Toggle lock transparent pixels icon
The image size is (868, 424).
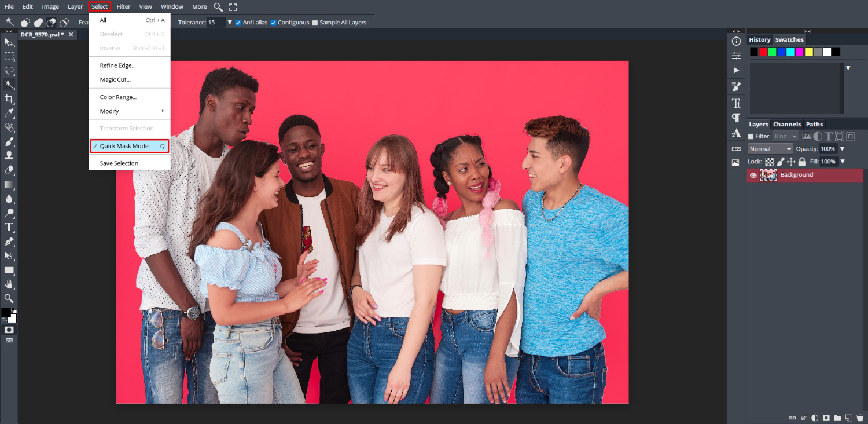pos(770,162)
